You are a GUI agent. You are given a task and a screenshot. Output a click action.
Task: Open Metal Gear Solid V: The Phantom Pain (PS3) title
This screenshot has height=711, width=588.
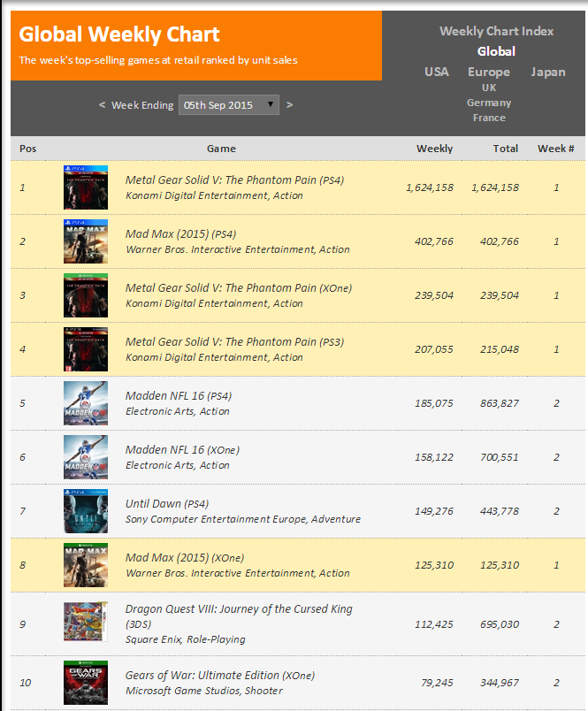[x=235, y=342]
